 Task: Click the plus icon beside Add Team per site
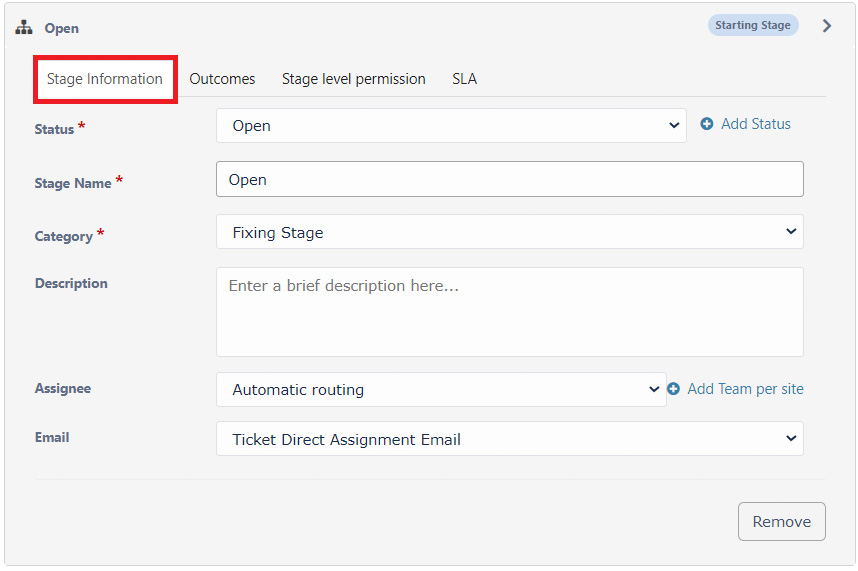(673, 389)
